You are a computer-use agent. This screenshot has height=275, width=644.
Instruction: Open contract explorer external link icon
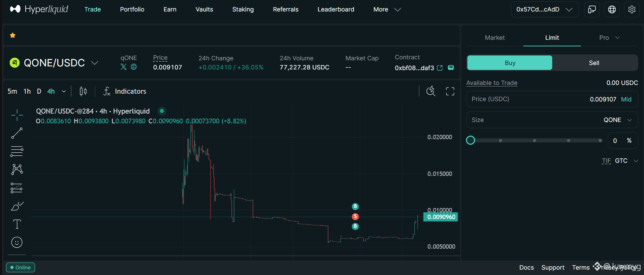click(440, 68)
